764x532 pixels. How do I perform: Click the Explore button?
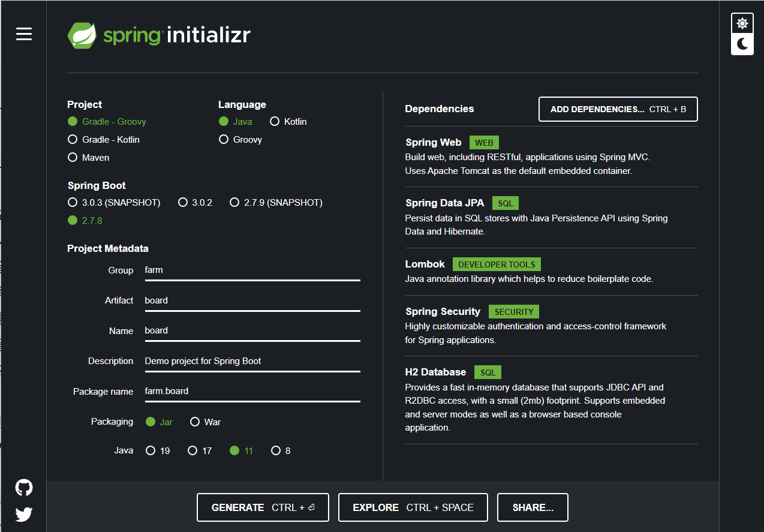tap(413, 507)
